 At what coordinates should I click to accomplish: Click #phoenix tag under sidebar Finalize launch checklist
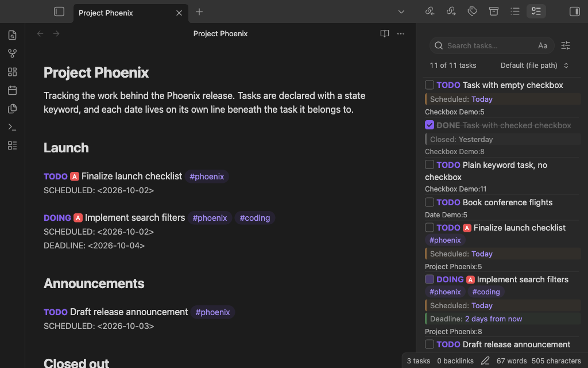point(445,240)
